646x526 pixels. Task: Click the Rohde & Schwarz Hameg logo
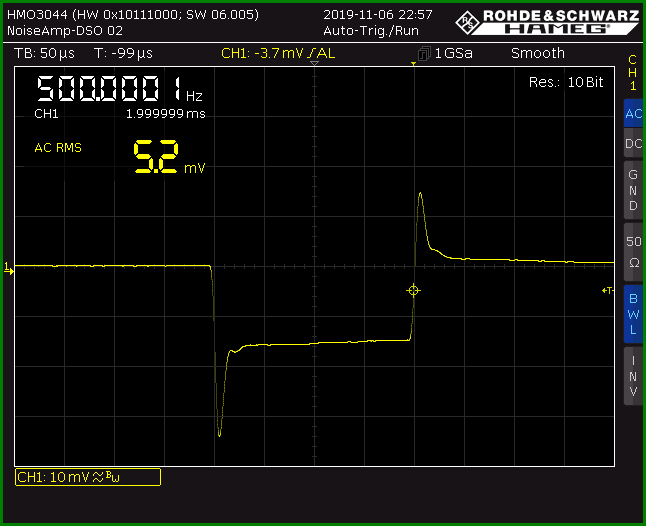click(547, 22)
